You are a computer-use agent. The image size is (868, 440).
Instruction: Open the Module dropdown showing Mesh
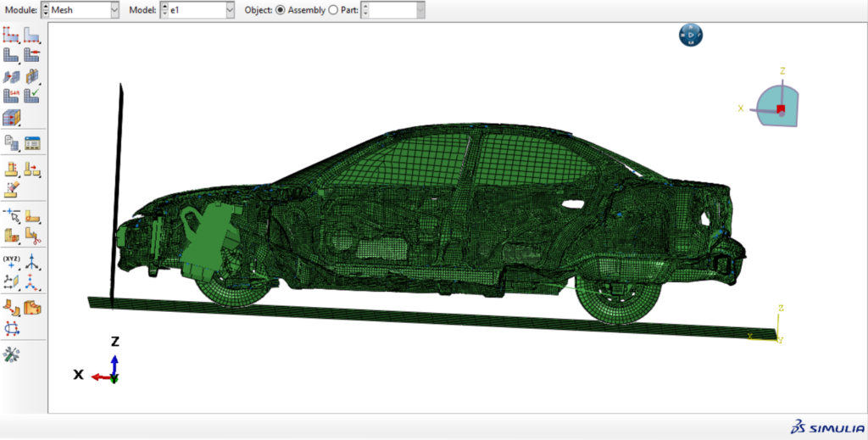[x=114, y=10]
